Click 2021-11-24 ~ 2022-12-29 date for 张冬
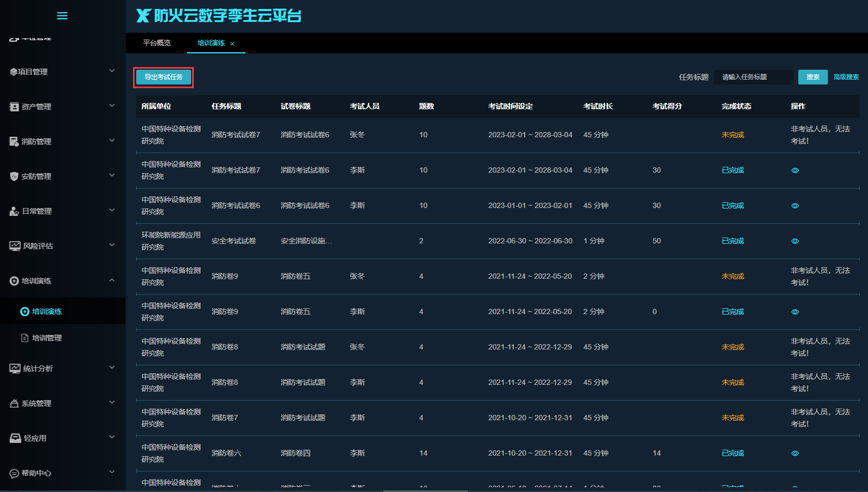 pyautogui.click(x=530, y=347)
